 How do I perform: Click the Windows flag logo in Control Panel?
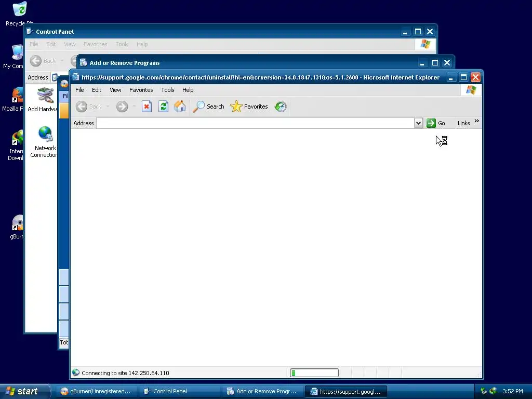click(x=425, y=44)
